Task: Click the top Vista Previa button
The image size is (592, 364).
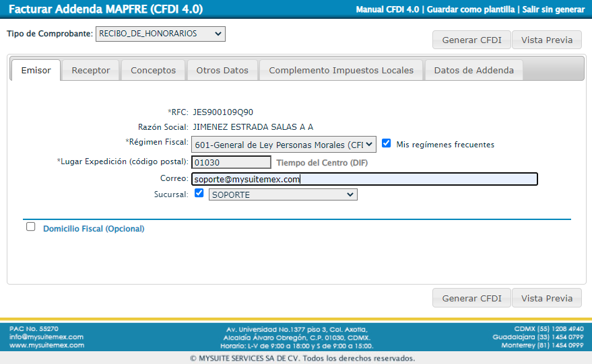Action: [546, 40]
